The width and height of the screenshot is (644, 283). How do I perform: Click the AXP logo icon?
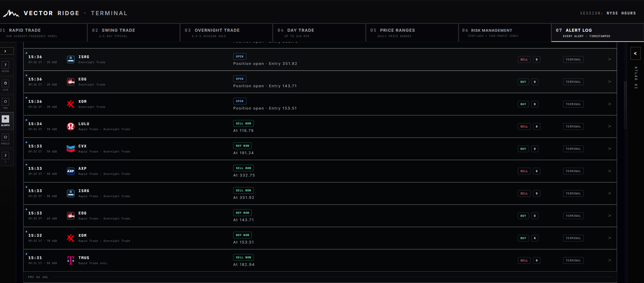(x=71, y=171)
